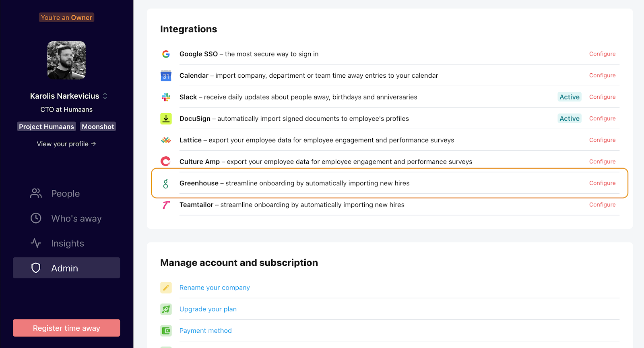Configure the Slack integration
Image resolution: width=644 pixels, height=348 pixels.
[x=602, y=97]
